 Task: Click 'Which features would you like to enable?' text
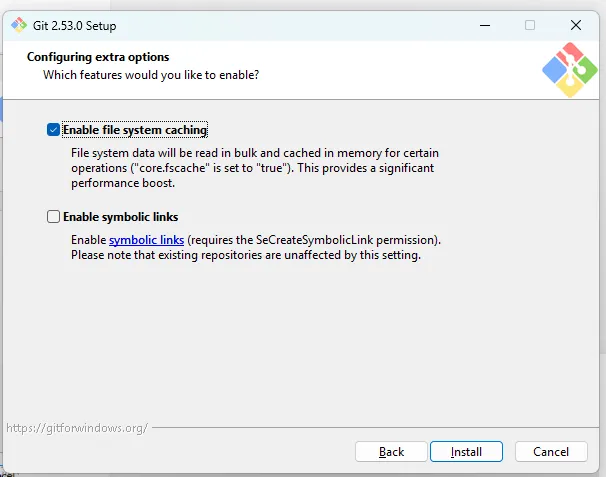coord(151,74)
